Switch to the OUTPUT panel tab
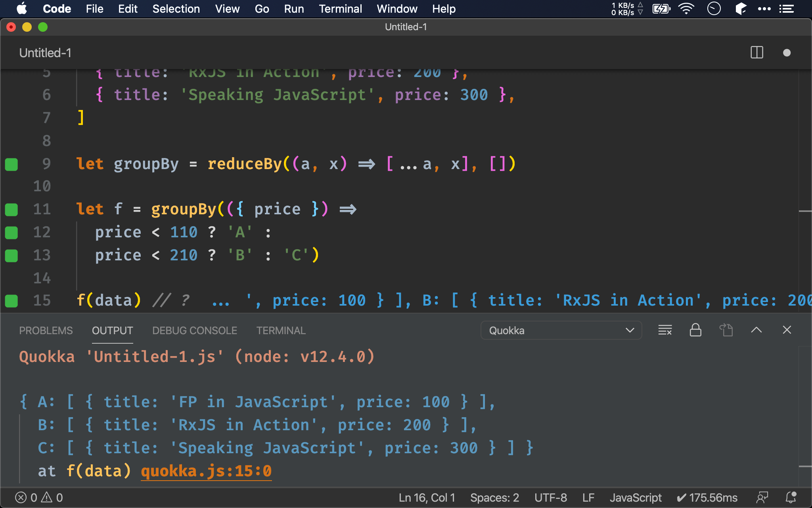 (x=112, y=331)
